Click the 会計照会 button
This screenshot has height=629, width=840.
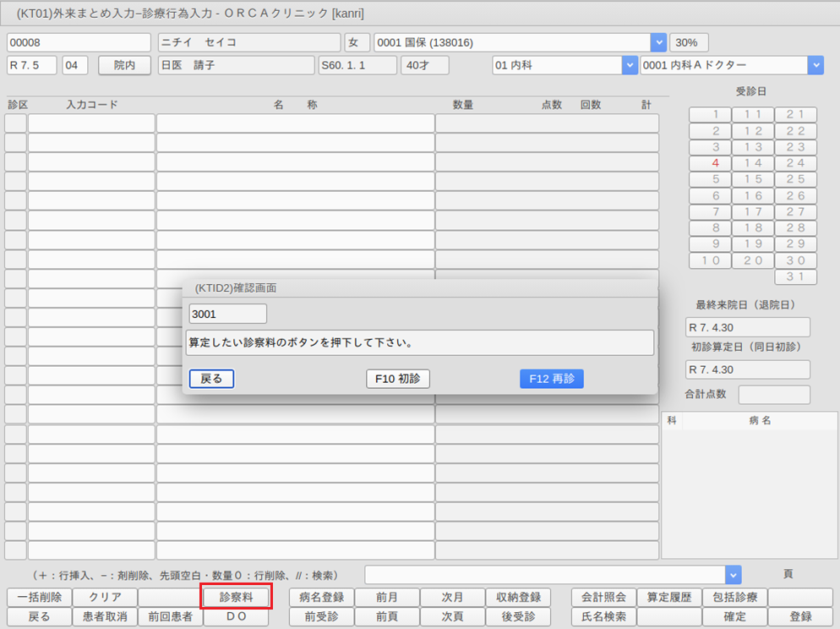click(x=603, y=597)
